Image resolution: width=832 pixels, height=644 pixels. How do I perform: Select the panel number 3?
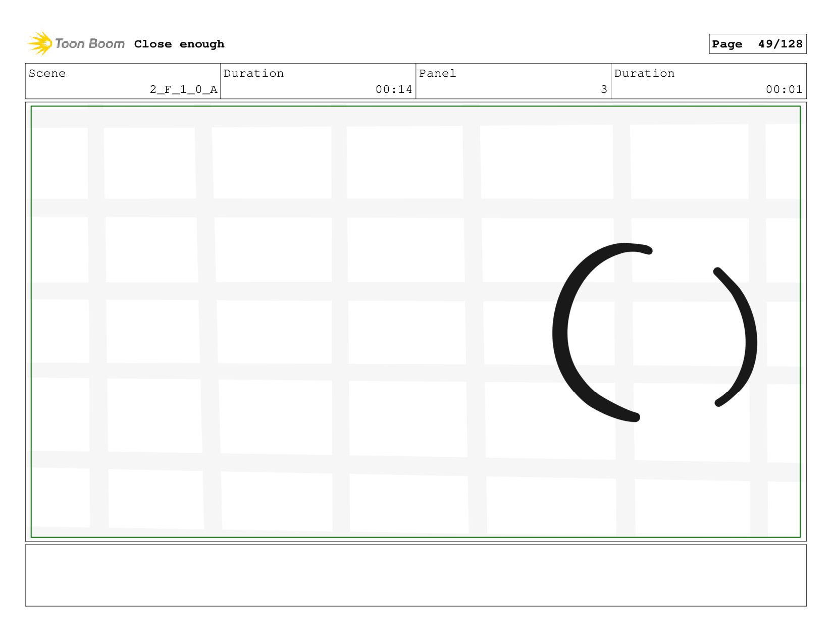pyautogui.click(x=604, y=90)
